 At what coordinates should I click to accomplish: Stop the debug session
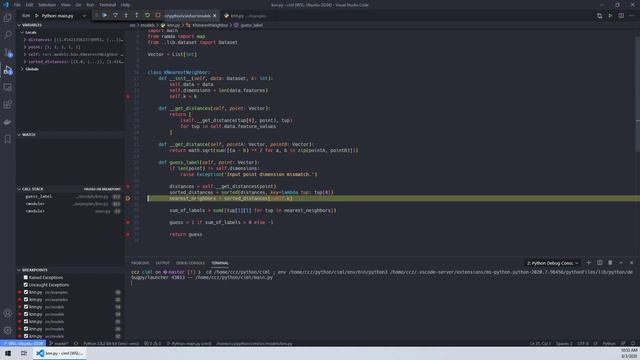[158, 16]
